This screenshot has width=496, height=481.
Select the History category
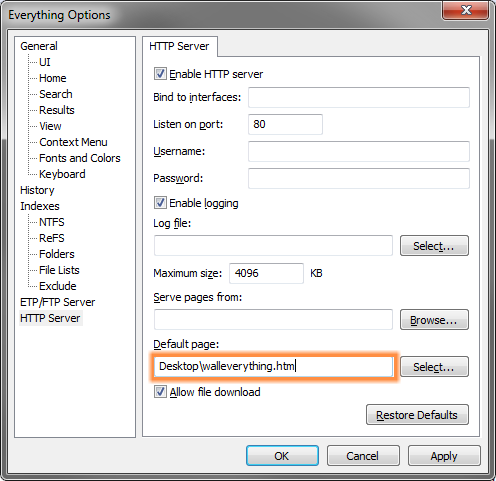(x=37, y=190)
